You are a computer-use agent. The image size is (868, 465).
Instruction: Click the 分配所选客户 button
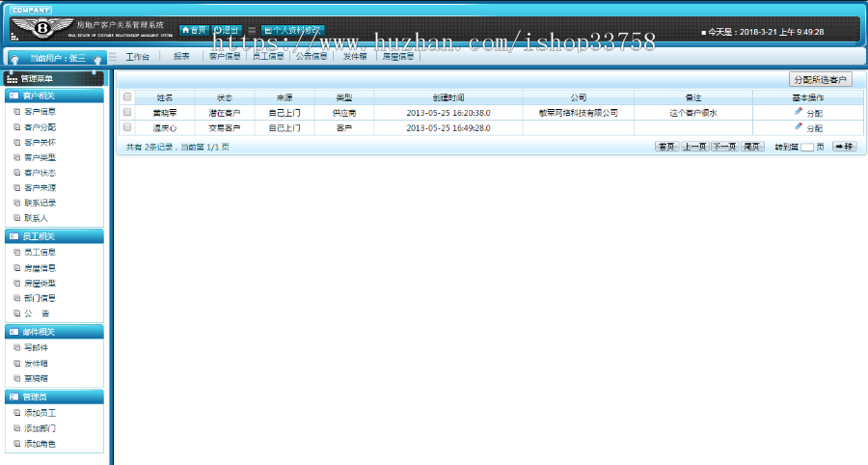pos(821,80)
